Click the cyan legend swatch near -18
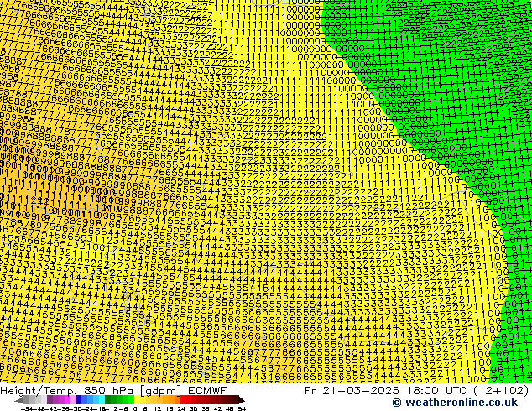 [x=102, y=399]
